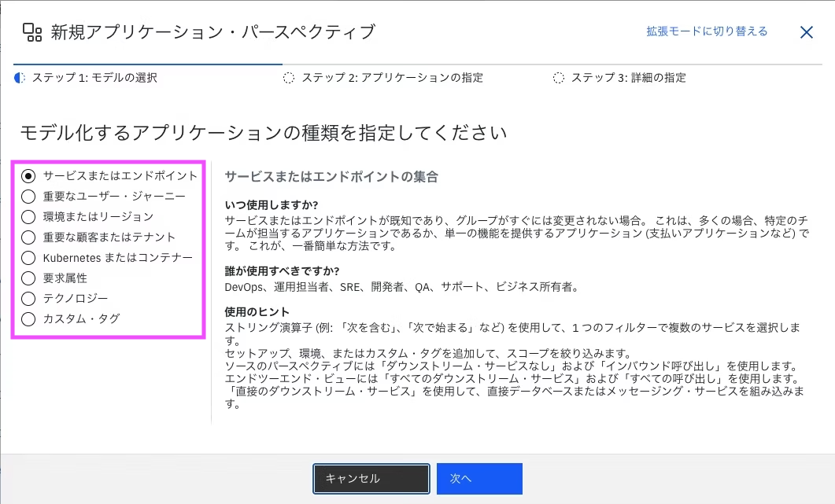Choose the 重要なユーザー・ジャーニー radio option

[29, 196]
